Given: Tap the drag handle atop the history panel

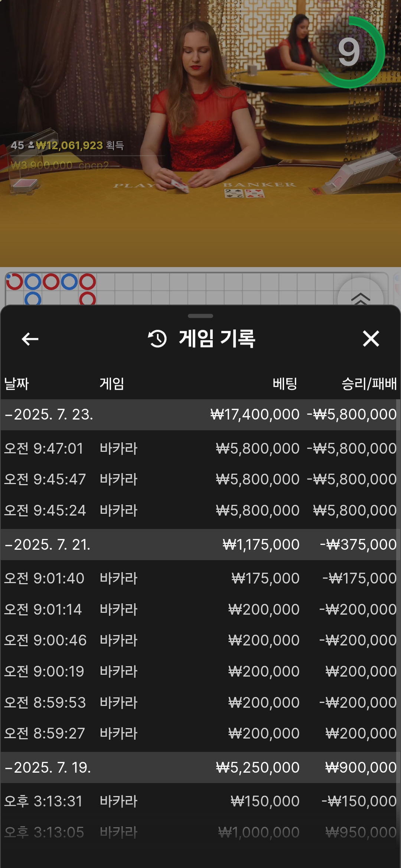Looking at the screenshot, I should coord(200,316).
